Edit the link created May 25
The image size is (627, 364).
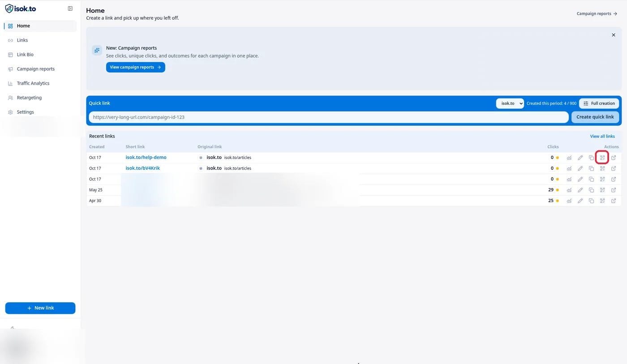pos(580,190)
